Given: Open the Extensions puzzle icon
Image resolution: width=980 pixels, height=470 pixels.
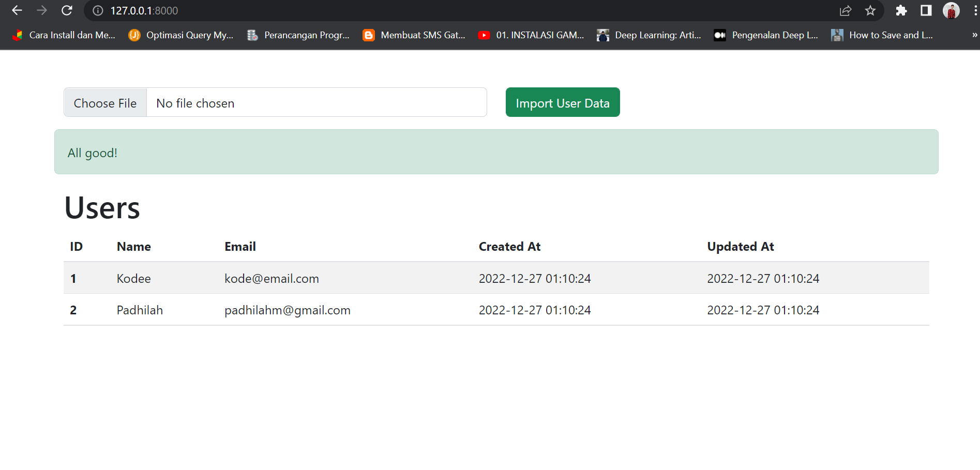Looking at the screenshot, I should [x=901, y=10].
